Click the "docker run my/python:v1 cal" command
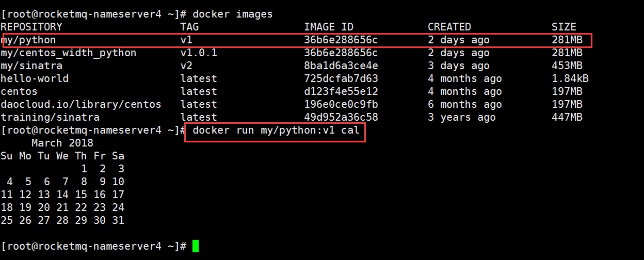Image resolution: width=644 pixels, height=260 pixels. click(276, 130)
